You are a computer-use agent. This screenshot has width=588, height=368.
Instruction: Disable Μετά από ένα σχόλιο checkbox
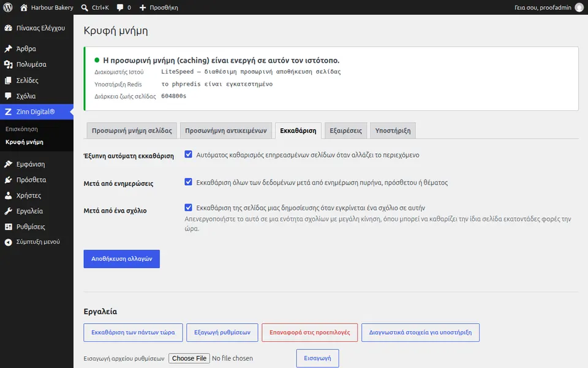click(188, 208)
